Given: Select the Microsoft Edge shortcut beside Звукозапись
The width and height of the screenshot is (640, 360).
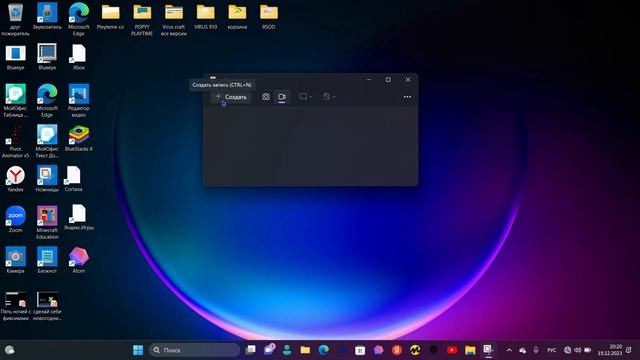Looking at the screenshot, I should point(79,18).
